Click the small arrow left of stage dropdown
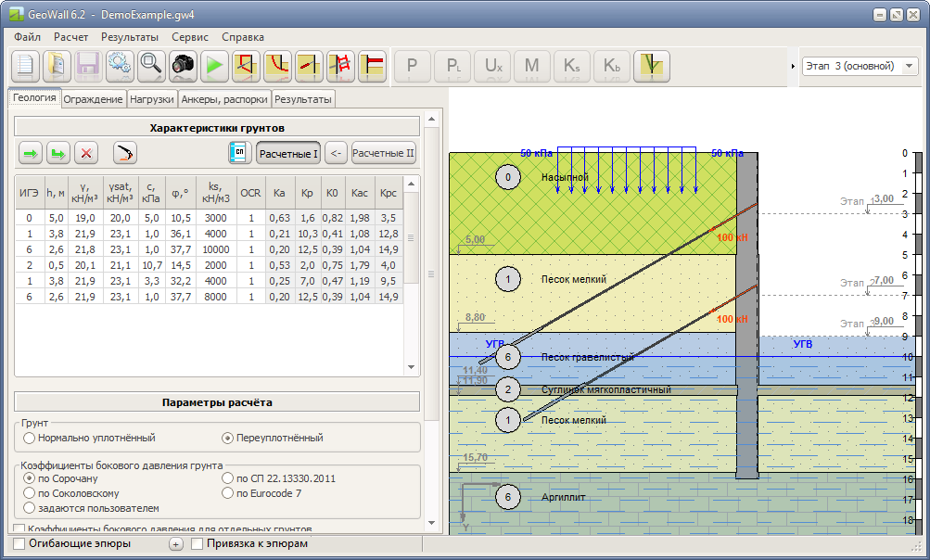 pyautogui.click(x=793, y=67)
